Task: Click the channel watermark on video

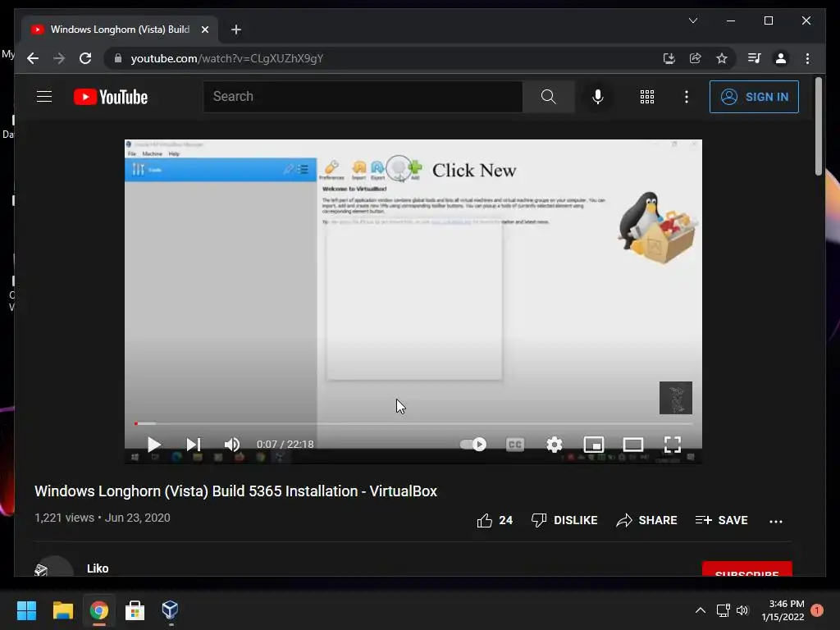Action: [x=676, y=398]
